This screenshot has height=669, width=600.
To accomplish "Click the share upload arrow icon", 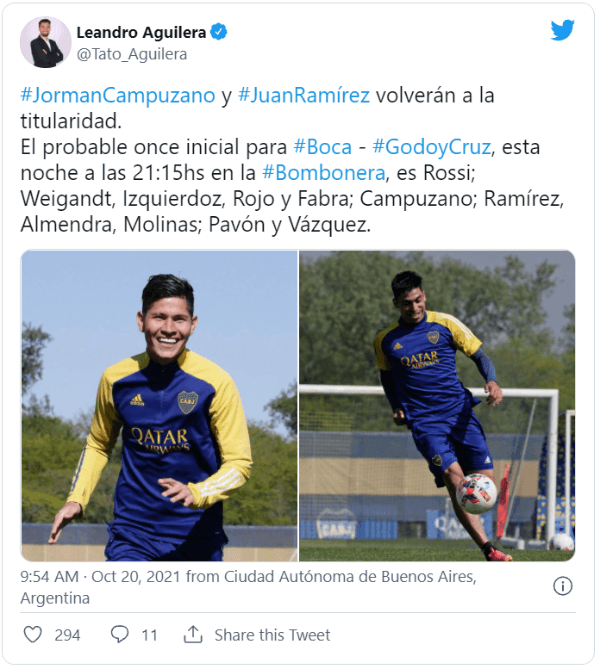I will (x=193, y=634).
